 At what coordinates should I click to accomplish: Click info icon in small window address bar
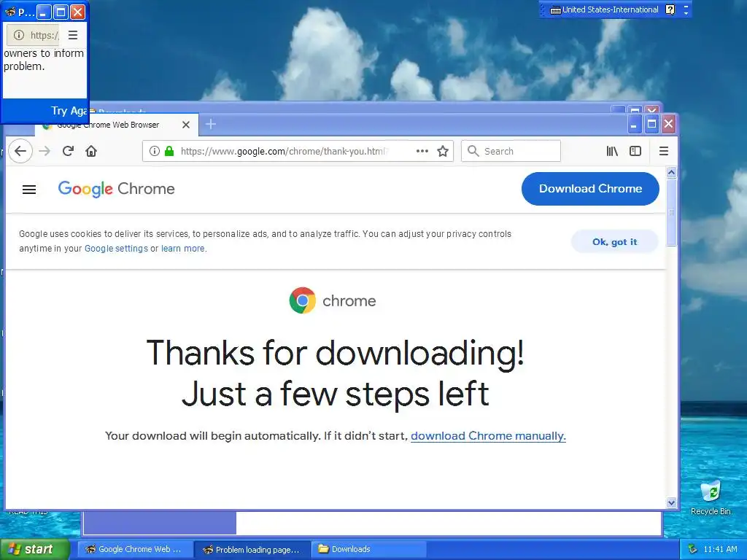point(18,35)
